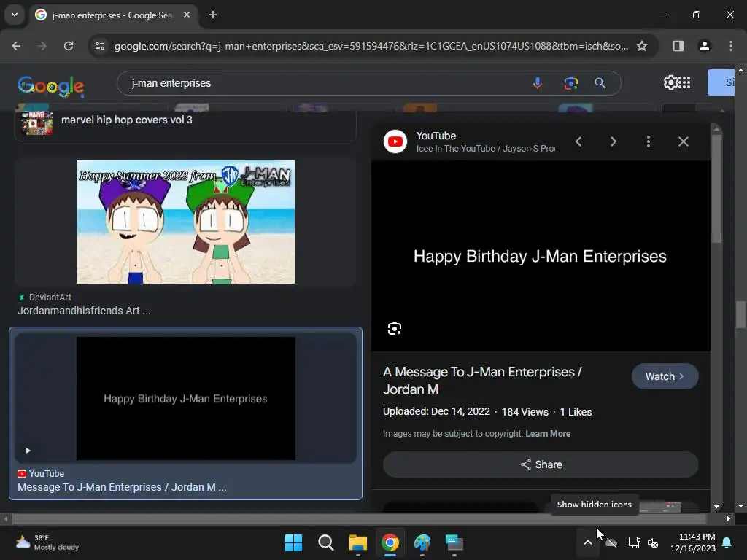The image size is (747, 560).
Task: Open Windows taskbar search
Action: [x=326, y=542]
